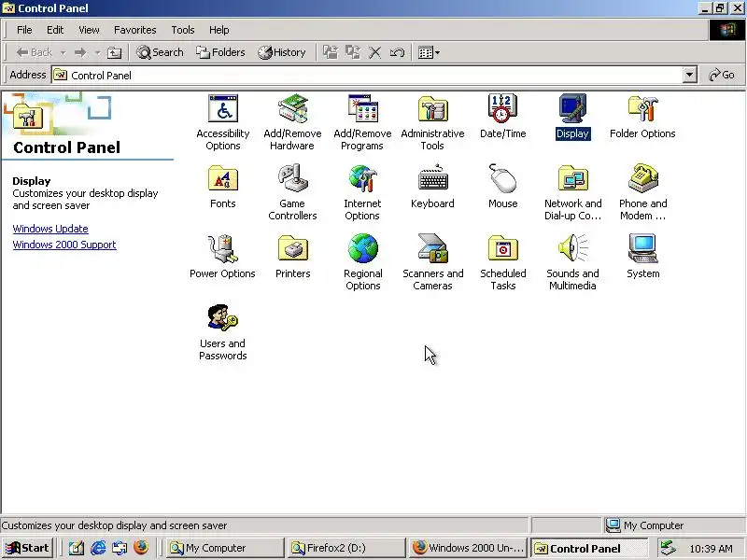Switch to Firefox2 (D:) taskbar button
This screenshot has height=560, width=747.
point(346,548)
